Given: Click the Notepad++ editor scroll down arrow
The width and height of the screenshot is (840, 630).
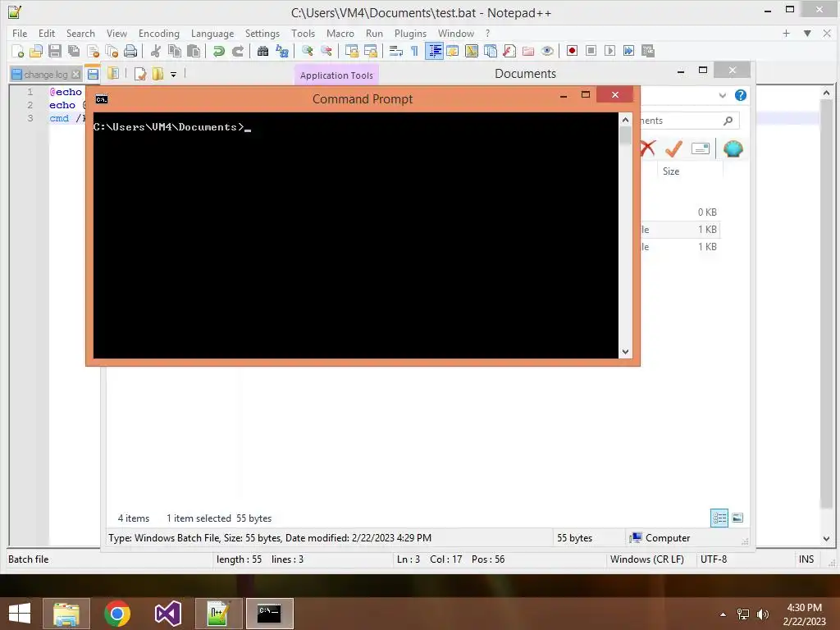Looking at the screenshot, I should pyautogui.click(x=826, y=538).
